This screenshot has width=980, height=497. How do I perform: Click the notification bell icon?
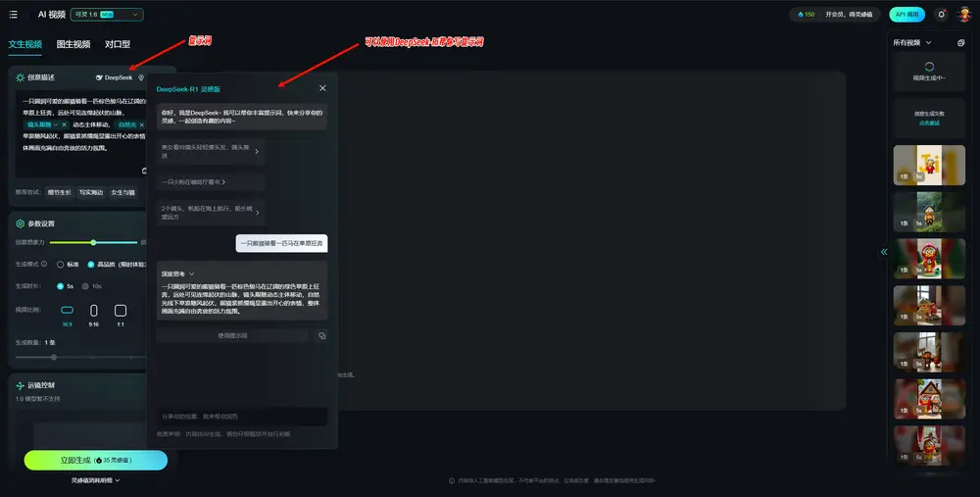click(x=942, y=15)
